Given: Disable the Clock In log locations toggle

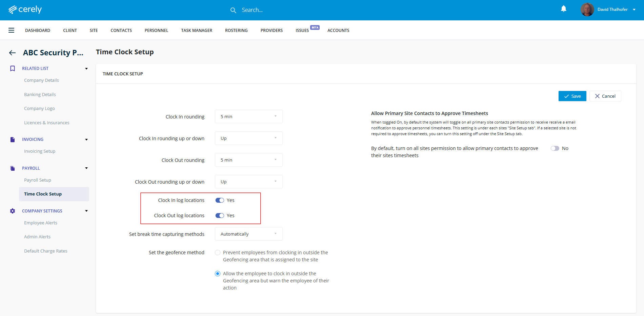Looking at the screenshot, I should [x=220, y=200].
